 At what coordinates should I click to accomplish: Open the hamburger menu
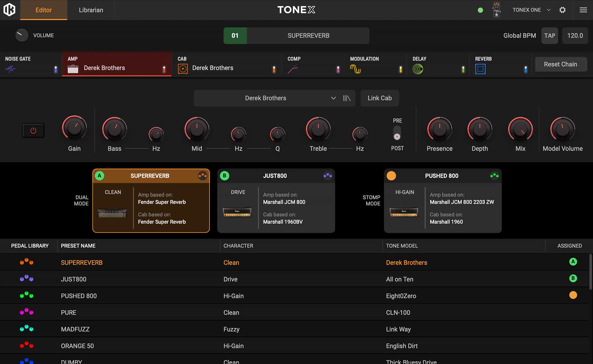coord(583,10)
